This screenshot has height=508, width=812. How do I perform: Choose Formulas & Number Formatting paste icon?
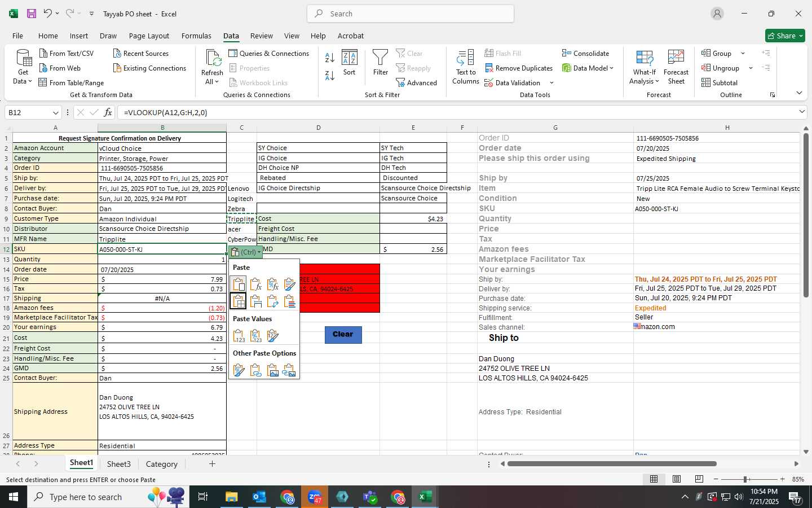(x=272, y=284)
